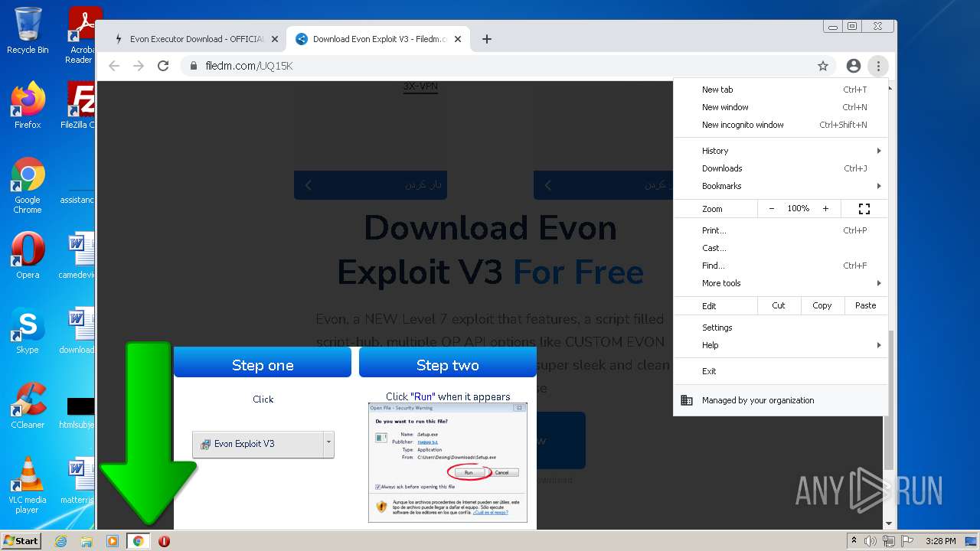Open VLC media player shortcut
The width and height of the screenshot is (980, 551).
pos(28,485)
